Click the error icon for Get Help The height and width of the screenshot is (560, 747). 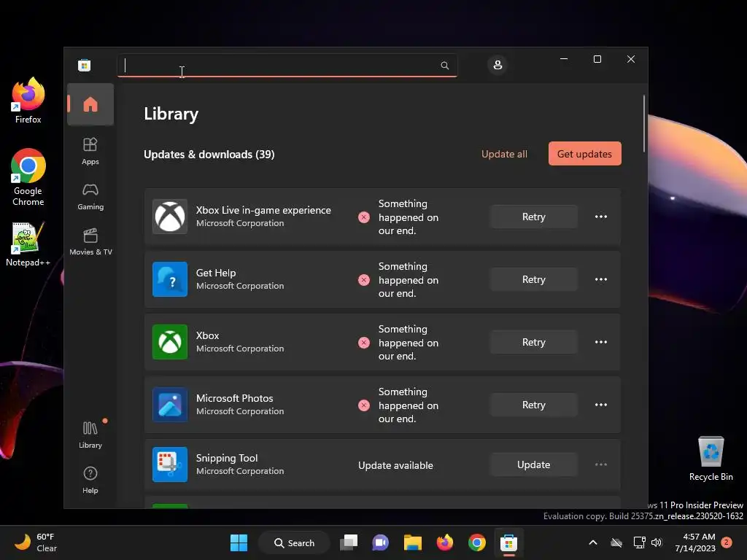[x=364, y=280]
